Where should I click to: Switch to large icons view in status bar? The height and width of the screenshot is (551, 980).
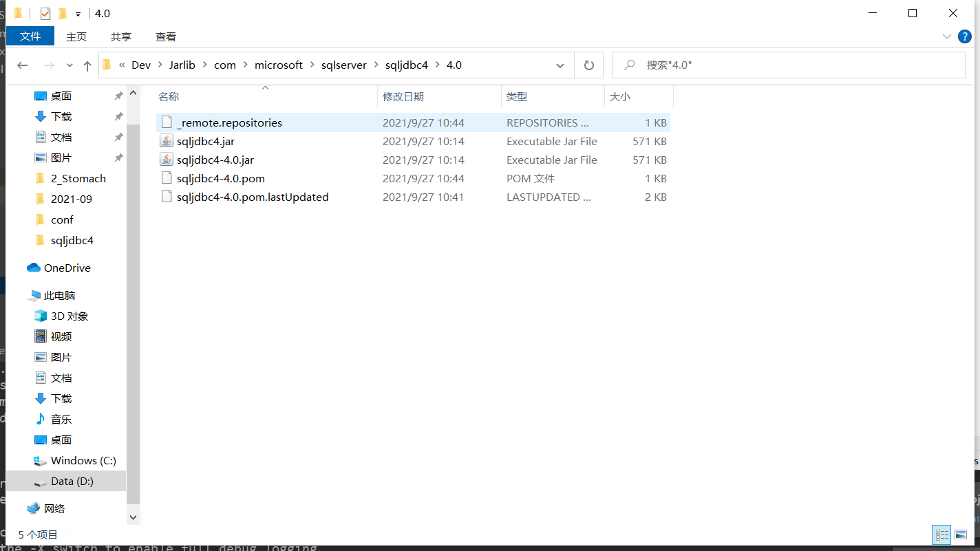pyautogui.click(x=961, y=534)
